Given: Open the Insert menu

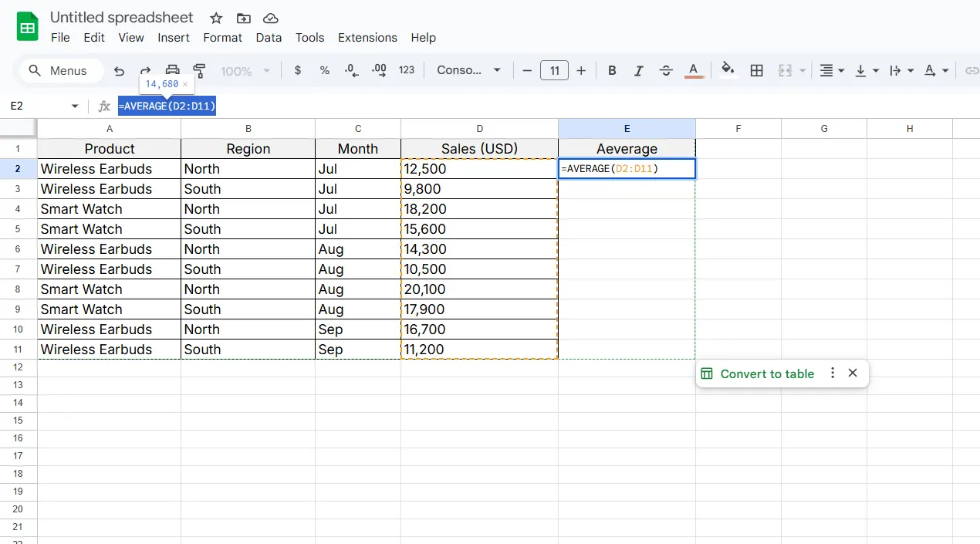Looking at the screenshot, I should 174,38.
